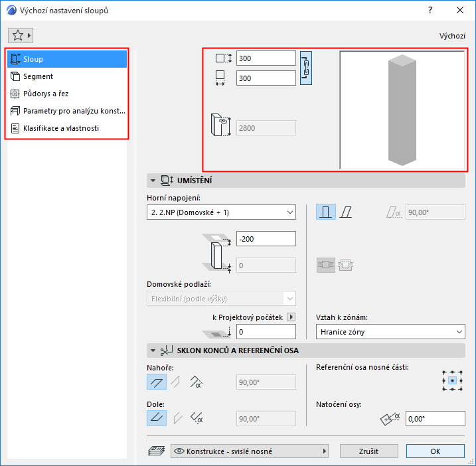Select the slanted column option
The height and width of the screenshot is (466, 476).
pyautogui.click(x=346, y=212)
